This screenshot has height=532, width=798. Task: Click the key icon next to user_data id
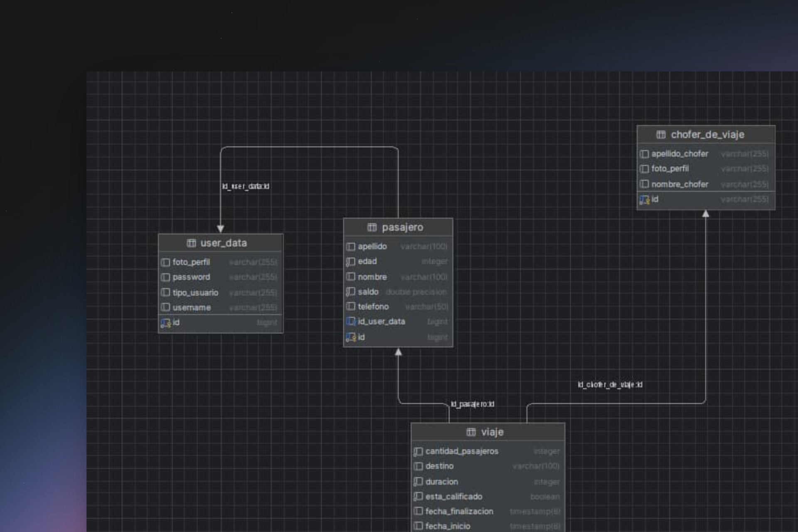click(165, 322)
